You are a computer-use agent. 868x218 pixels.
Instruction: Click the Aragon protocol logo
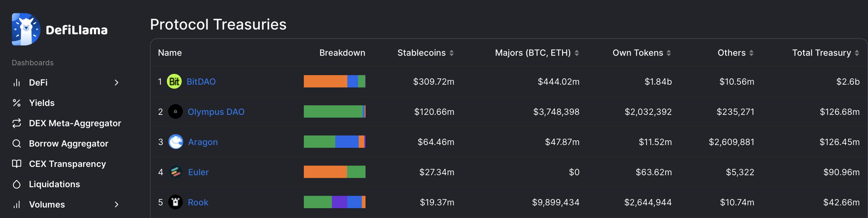176,142
